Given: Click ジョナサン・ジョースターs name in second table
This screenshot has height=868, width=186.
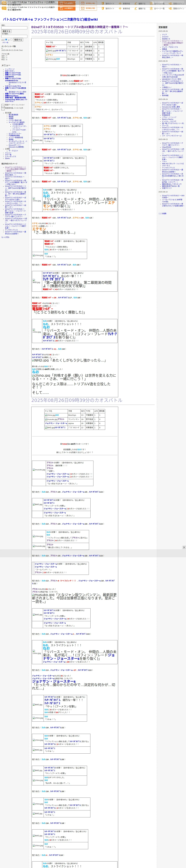Looking at the screenshot, I should (56, 424).
